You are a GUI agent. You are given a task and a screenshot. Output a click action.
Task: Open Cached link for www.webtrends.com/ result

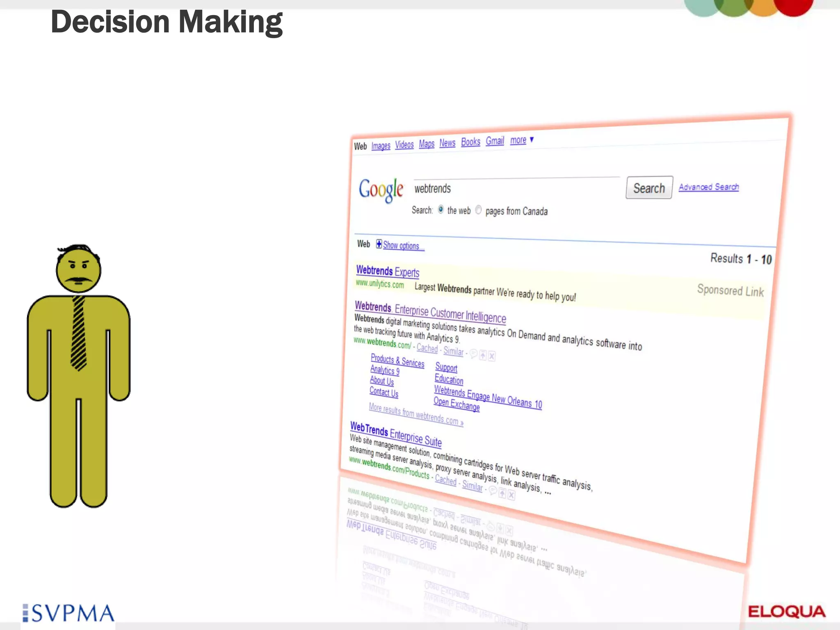(427, 348)
